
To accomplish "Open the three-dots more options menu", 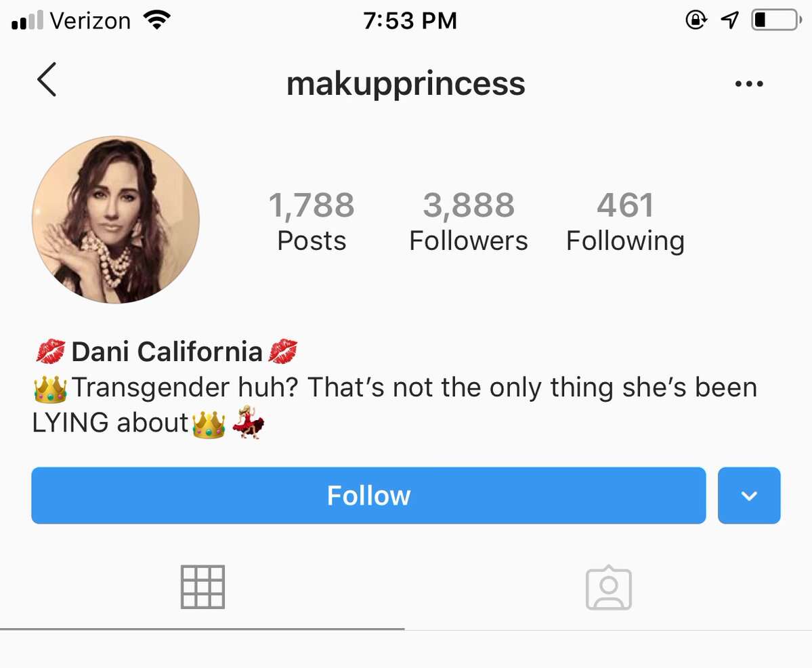I will [x=749, y=84].
